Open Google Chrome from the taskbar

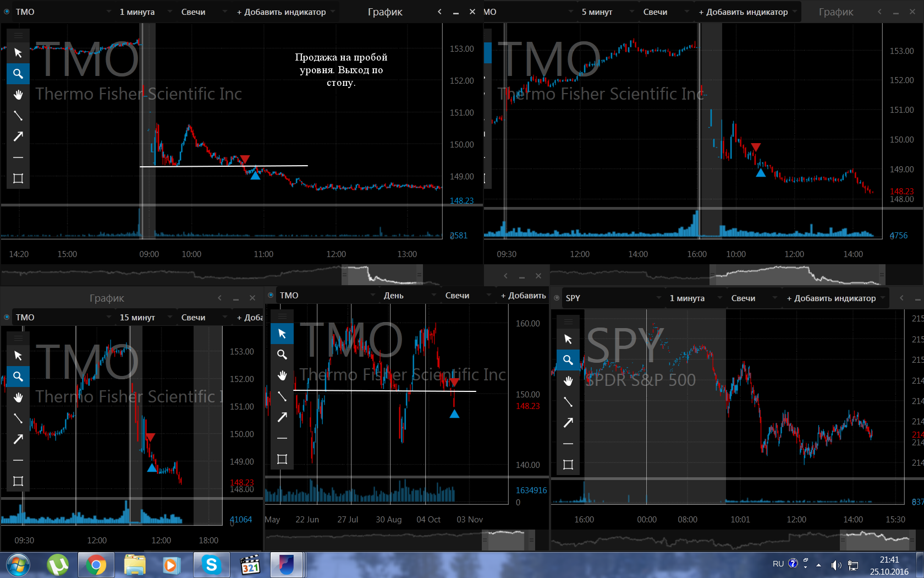tap(96, 565)
